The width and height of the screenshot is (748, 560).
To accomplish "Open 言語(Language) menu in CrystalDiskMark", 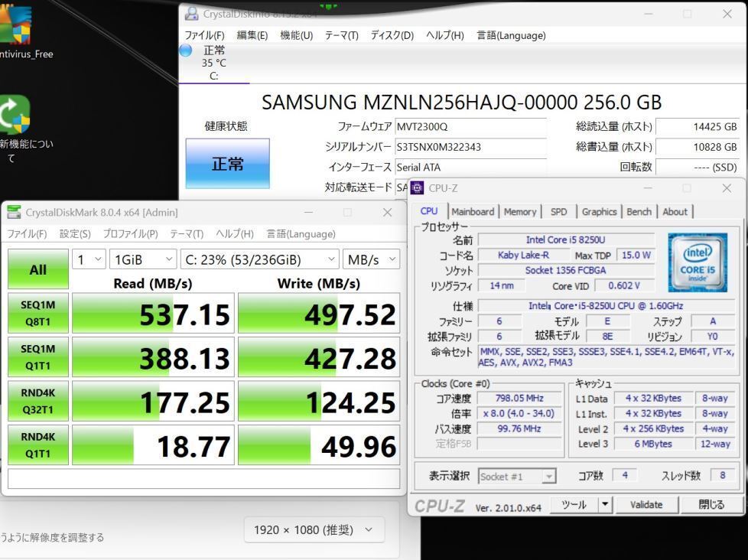I will coord(301,234).
